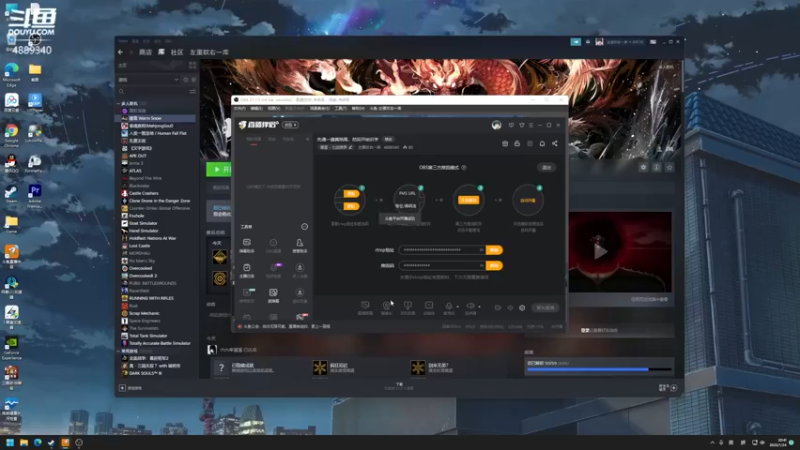
Task: Open File Explorer from the taskbar
Action: tap(24, 442)
